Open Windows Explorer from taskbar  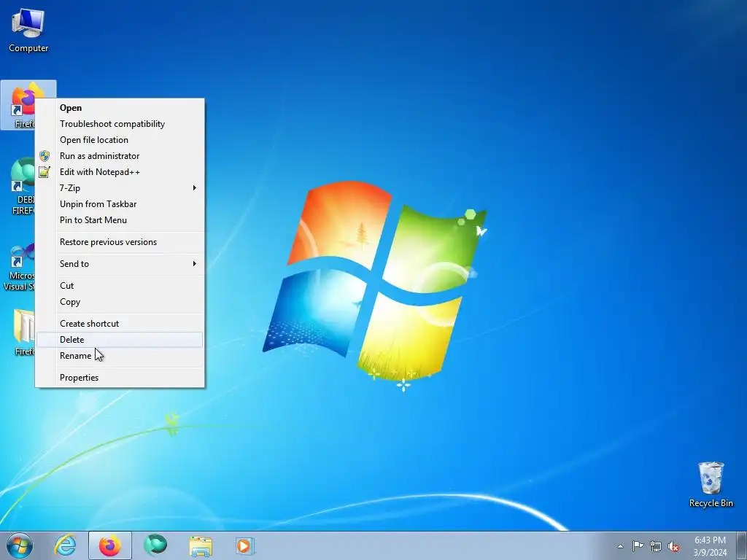coord(201,545)
